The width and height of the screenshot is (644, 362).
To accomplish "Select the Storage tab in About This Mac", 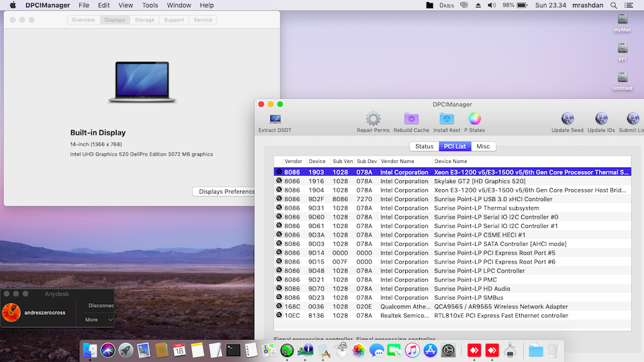I will (144, 20).
